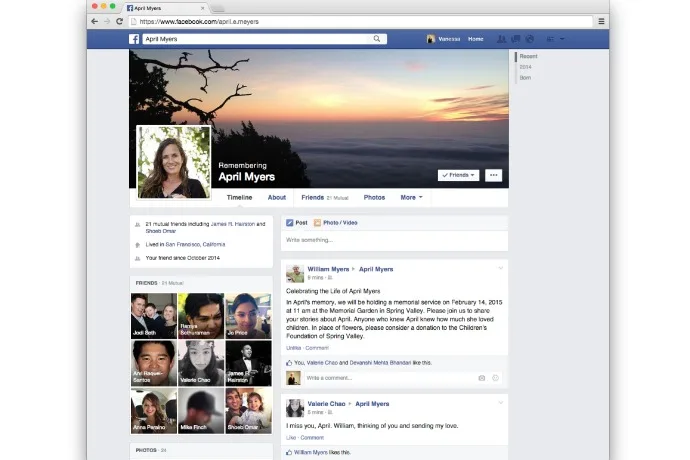The width and height of the screenshot is (690, 460).
Task: Open messages icon in top bar
Action: pos(515,39)
